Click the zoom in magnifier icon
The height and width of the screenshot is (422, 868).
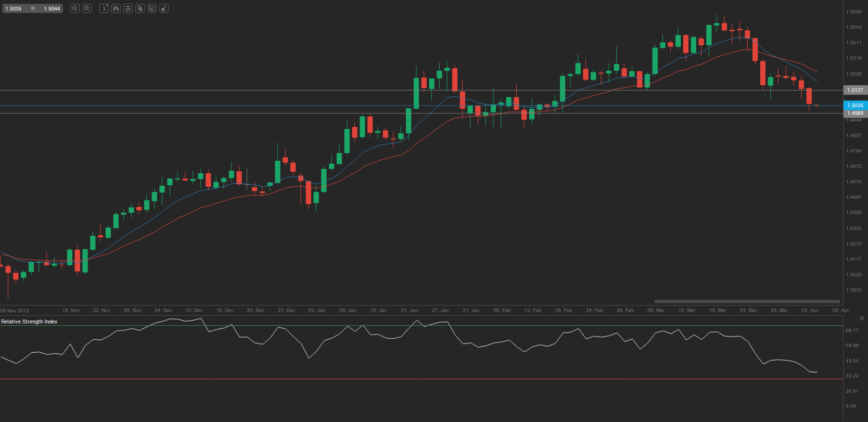[87, 8]
